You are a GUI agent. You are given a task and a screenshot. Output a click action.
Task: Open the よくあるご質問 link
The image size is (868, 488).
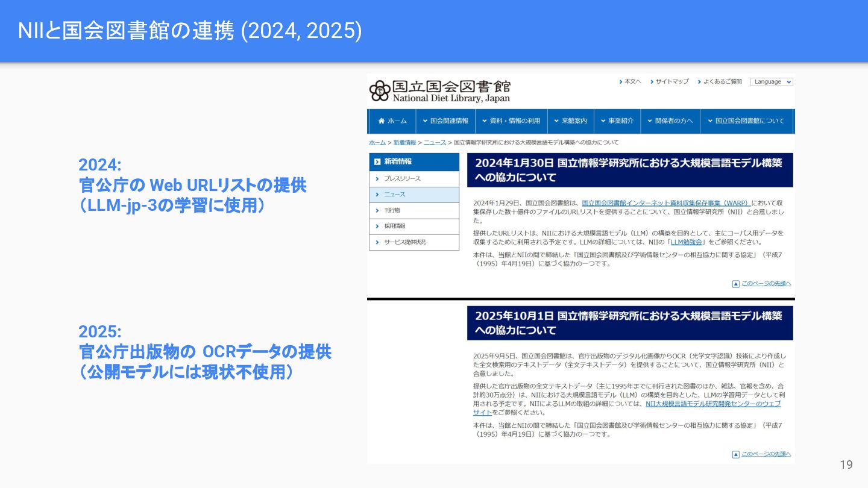[x=720, y=82]
